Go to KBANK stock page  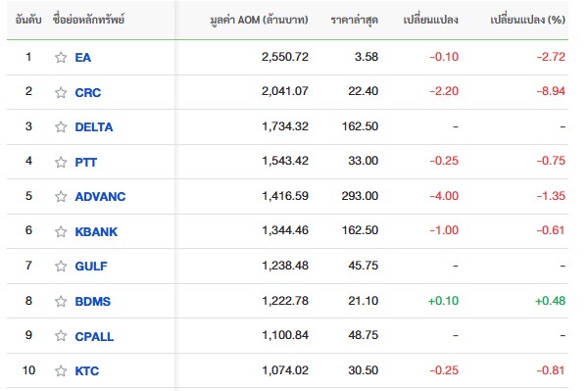point(96,231)
